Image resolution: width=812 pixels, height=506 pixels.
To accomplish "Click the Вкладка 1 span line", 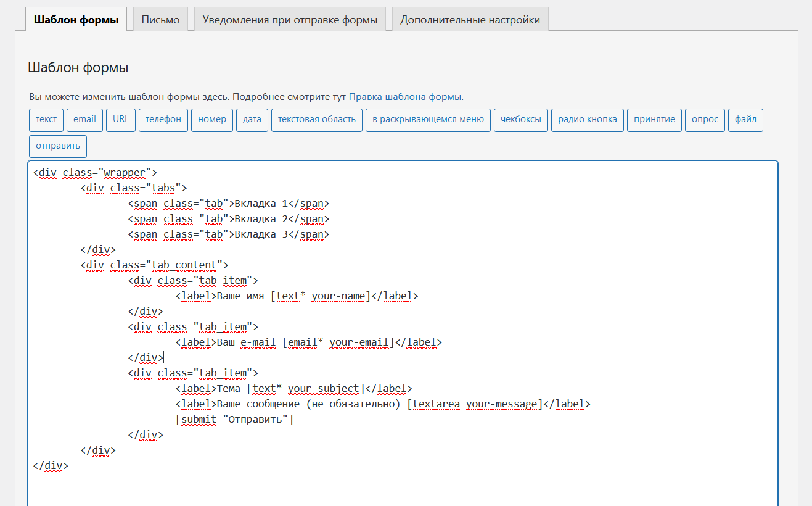I will [229, 204].
